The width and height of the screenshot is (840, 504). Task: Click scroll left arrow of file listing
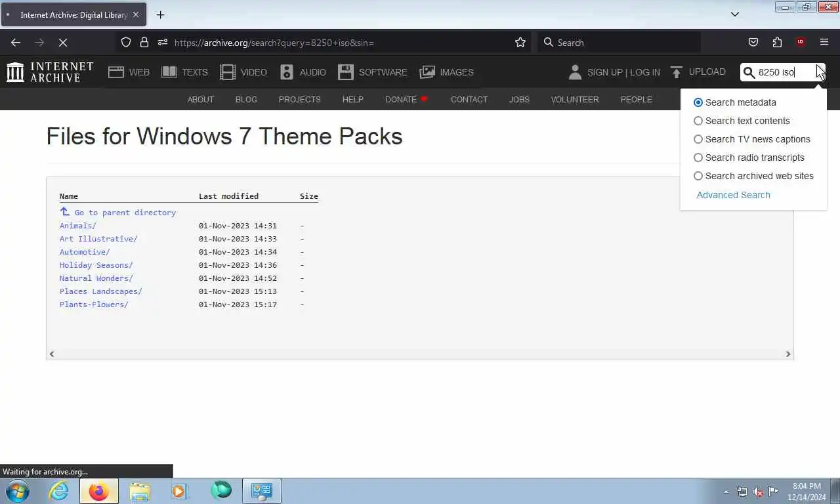tap(52, 354)
